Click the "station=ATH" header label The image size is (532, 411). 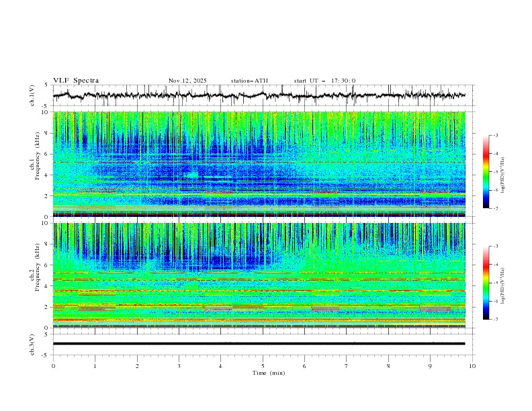pyautogui.click(x=249, y=81)
